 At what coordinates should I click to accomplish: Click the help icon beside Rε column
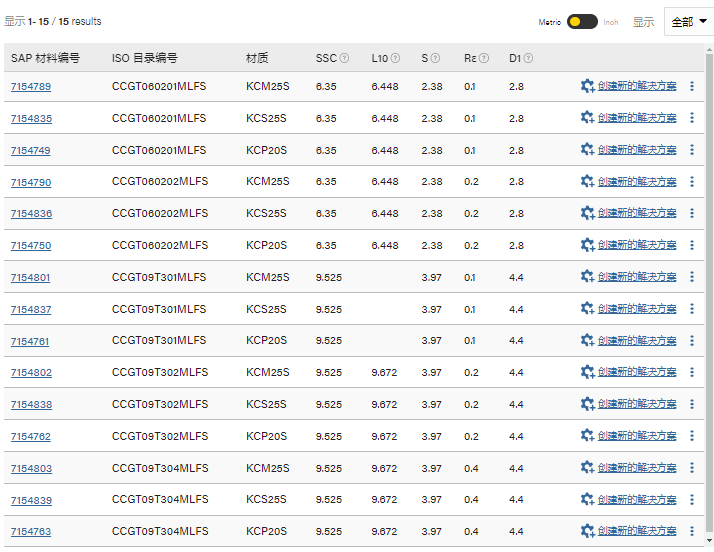[484, 58]
